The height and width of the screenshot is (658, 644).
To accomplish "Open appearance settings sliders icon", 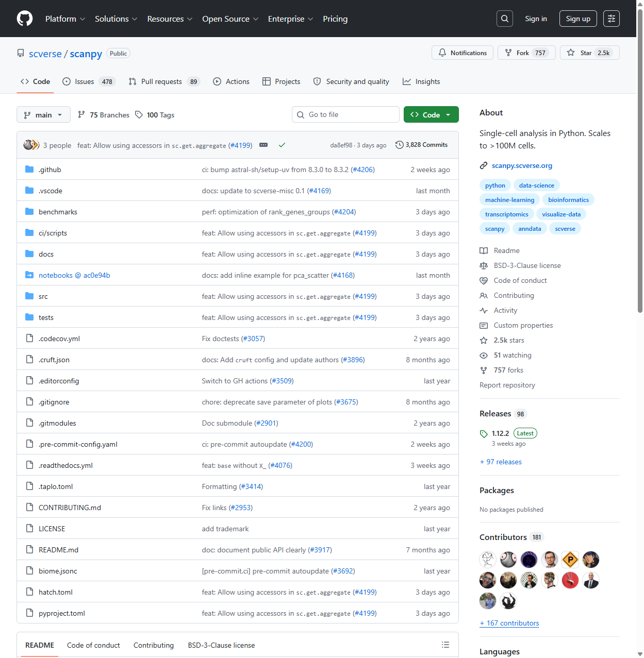I will click(x=612, y=19).
